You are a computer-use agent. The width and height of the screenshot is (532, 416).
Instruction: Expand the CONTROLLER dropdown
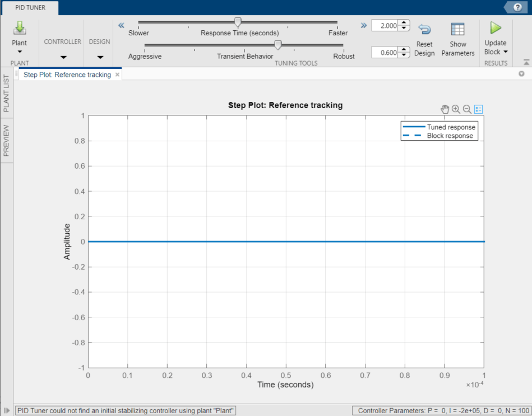(63, 57)
